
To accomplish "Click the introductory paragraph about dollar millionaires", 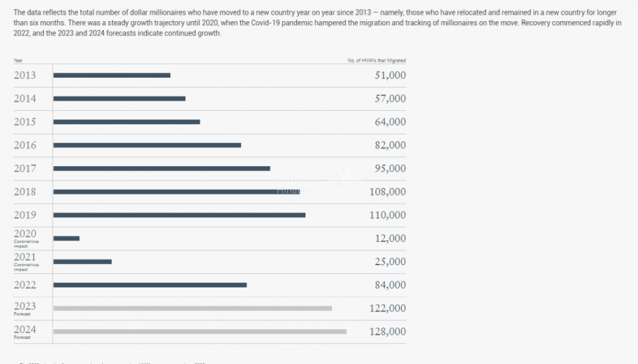I will 317,23.
